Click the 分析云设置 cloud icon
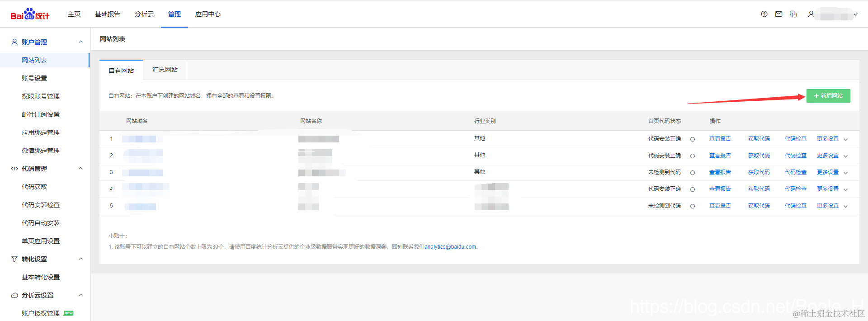868x321 pixels. click(x=14, y=295)
